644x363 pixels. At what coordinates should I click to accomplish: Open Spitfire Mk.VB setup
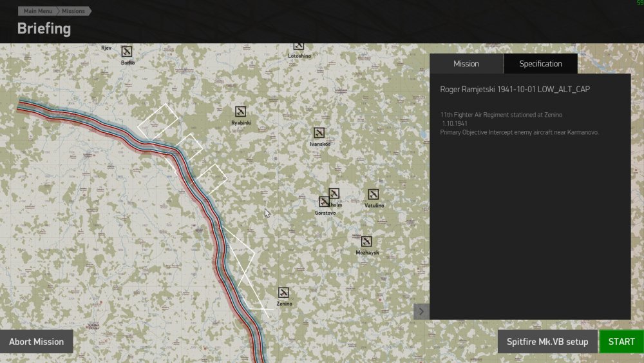pyautogui.click(x=547, y=342)
